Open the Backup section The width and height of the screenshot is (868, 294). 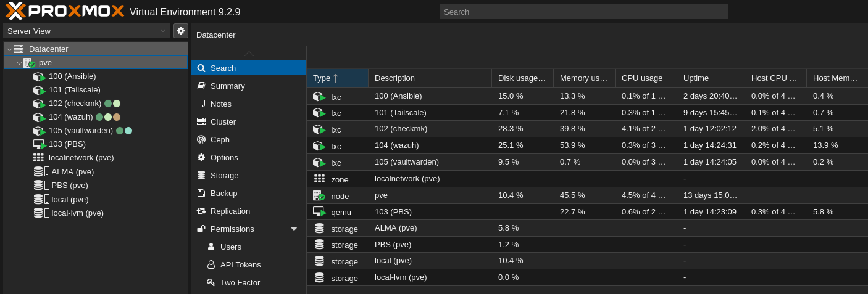249,193
